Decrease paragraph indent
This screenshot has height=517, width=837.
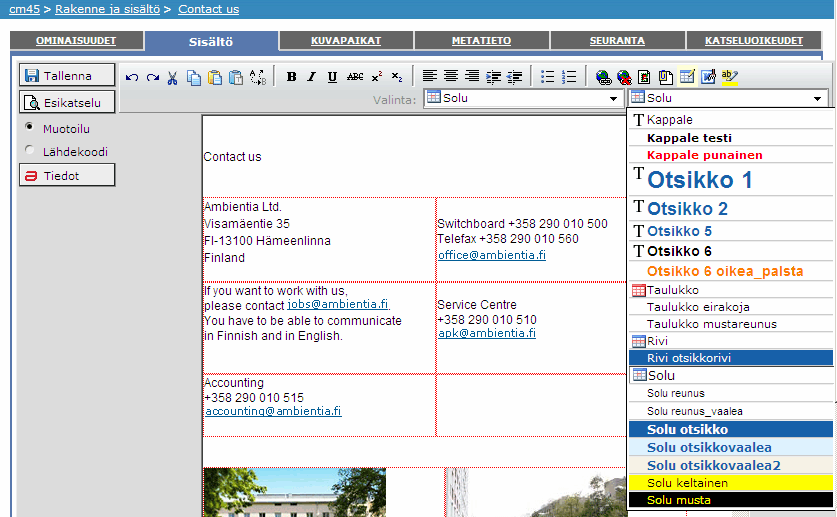[514, 77]
